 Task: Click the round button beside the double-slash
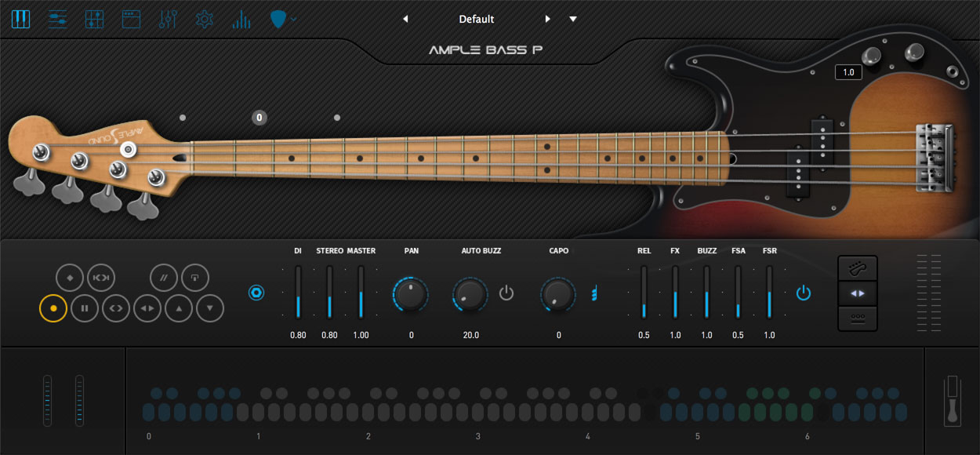tap(195, 278)
